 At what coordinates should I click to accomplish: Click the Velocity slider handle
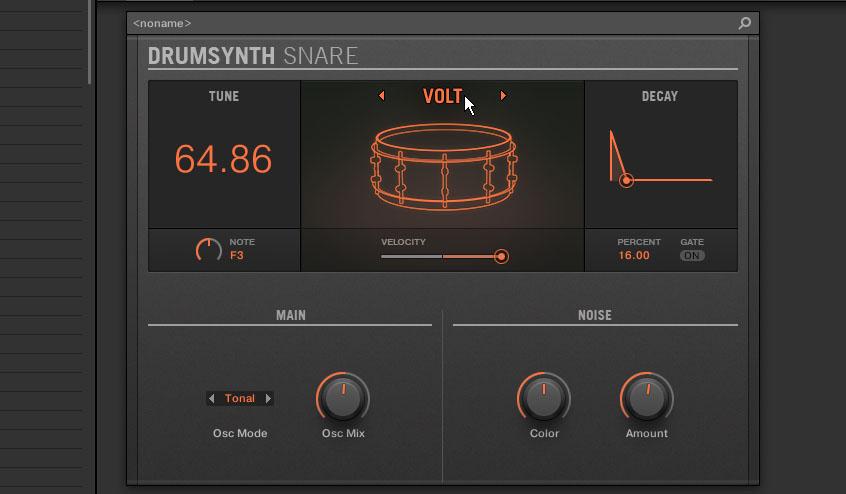point(501,256)
